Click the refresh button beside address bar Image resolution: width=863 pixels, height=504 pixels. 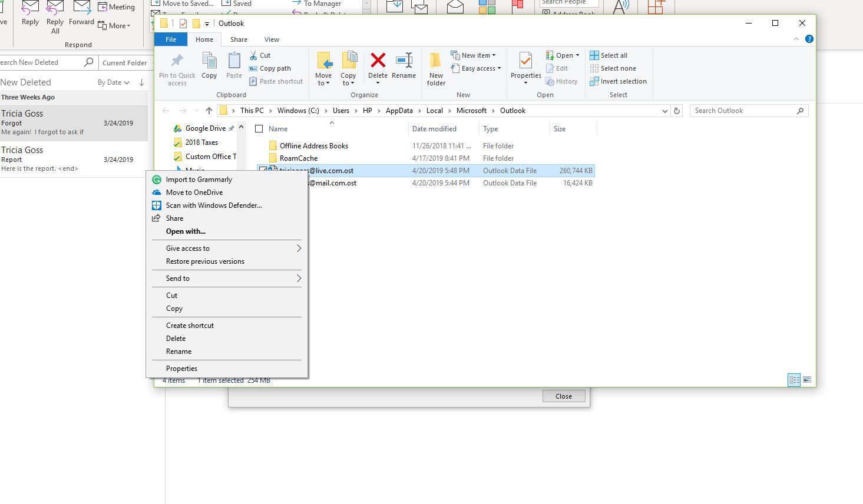tap(677, 111)
